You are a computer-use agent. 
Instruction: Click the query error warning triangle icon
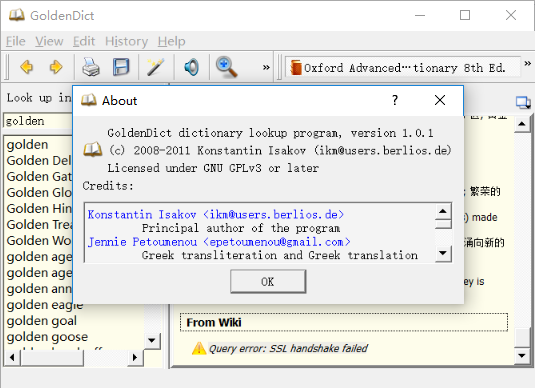click(199, 348)
